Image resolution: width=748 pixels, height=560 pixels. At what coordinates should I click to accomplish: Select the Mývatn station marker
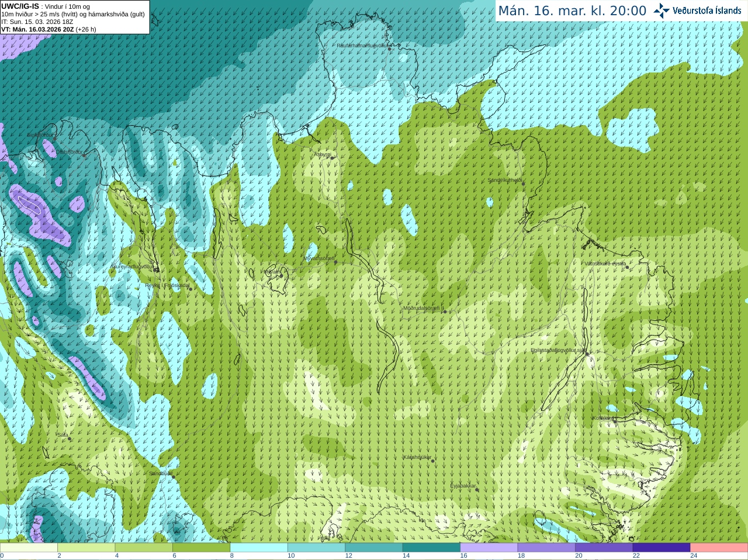(x=281, y=275)
